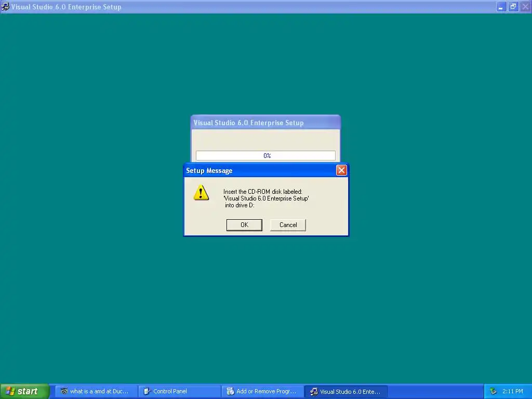Image resolution: width=532 pixels, height=399 pixels.
Task: Click the 2:11 PM taskbar clock
Action: pyautogui.click(x=513, y=392)
